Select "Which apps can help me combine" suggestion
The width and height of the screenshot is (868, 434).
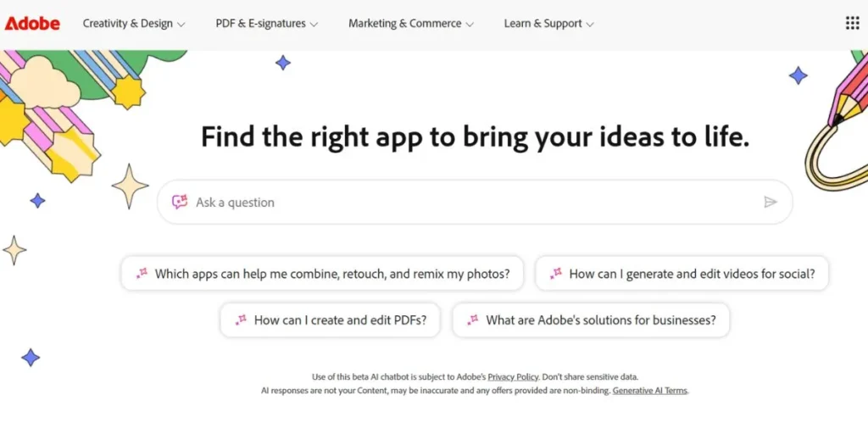(x=332, y=274)
